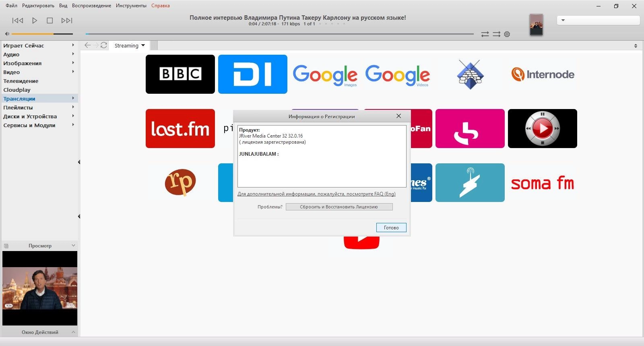
Task: Open the Вид menu
Action: tap(63, 6)
